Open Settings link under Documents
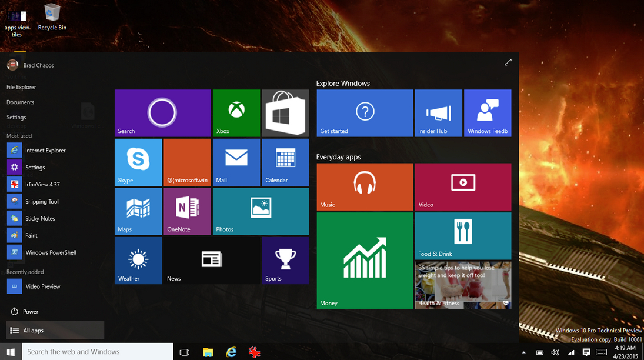The image size is (644, 360). point(16,118)
